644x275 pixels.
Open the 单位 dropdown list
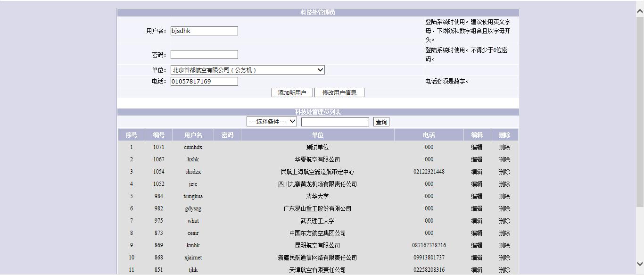tap(248, 70)
